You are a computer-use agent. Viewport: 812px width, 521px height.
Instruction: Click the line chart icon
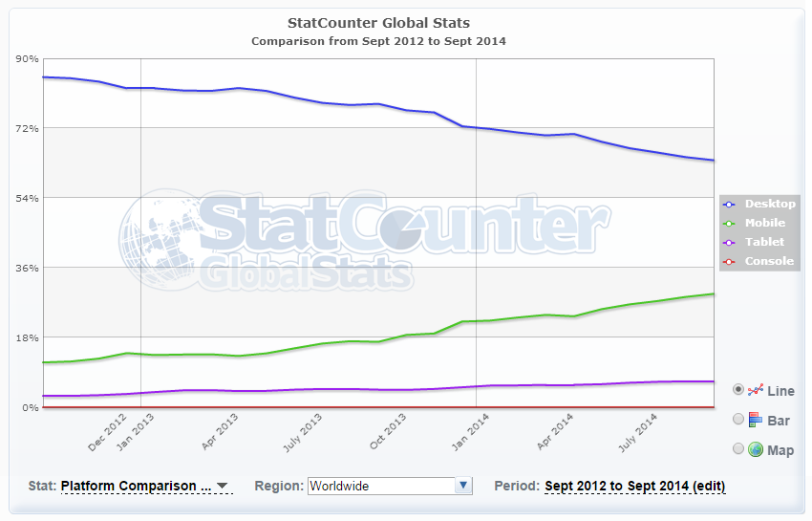[x=756, y=390]
